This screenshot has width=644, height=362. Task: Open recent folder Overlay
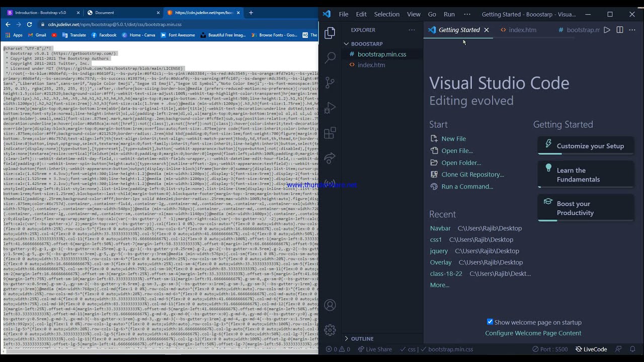click(441, 262)
